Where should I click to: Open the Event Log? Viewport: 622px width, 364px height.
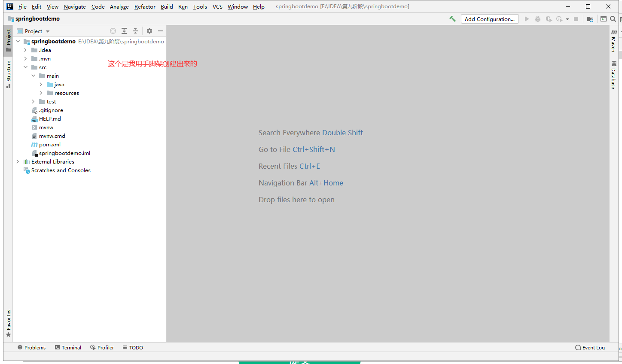pos(590,348)
